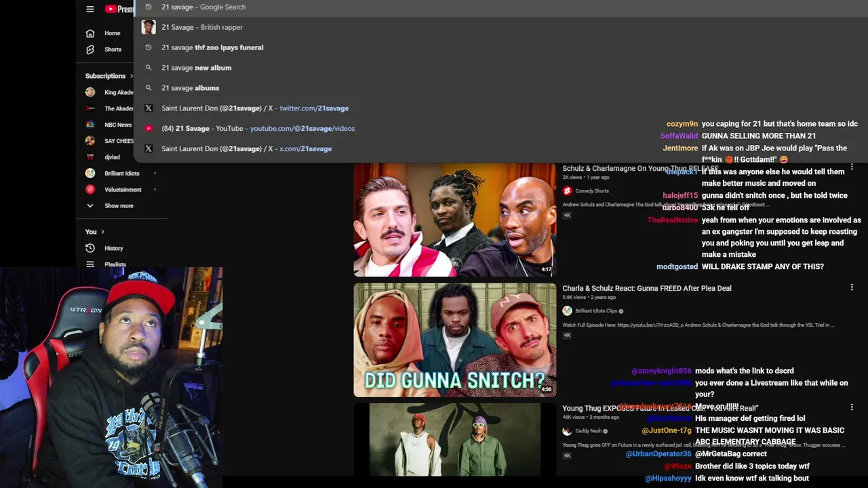Select '21 savage thf zoo lpays funeral' suggestion
Viewport: 868px width, 488px height.
point(212,47)
